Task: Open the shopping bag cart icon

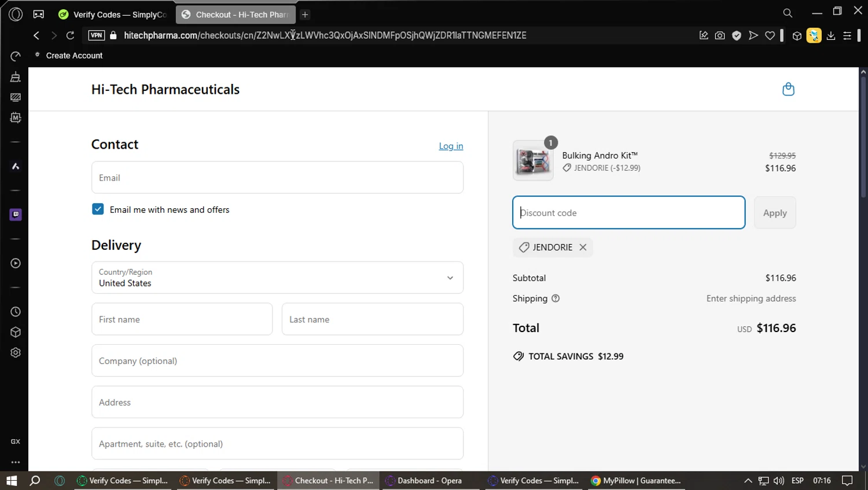Action: 788,89
